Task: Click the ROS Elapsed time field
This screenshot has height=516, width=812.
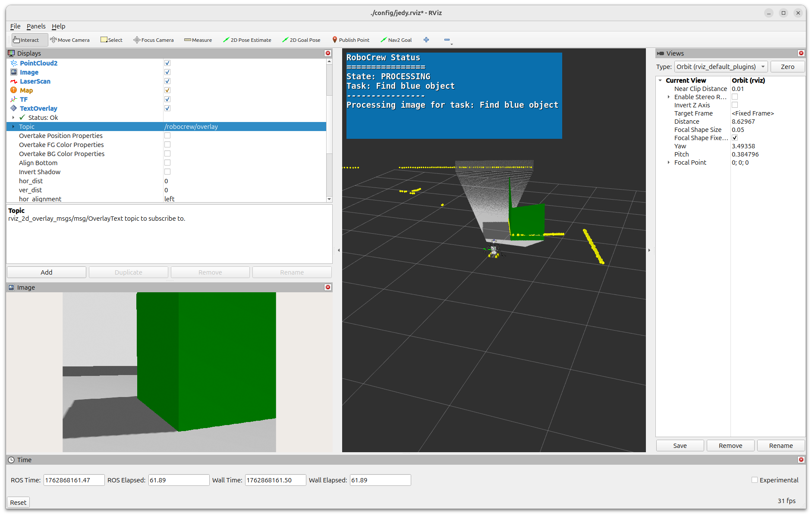Action: click(x=178, y=480)
